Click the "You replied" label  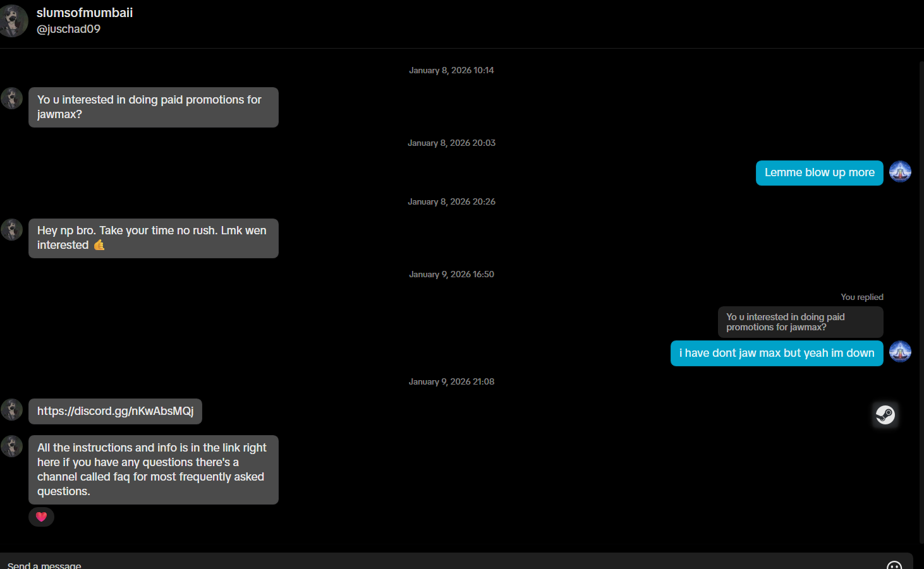pos(861,297)
